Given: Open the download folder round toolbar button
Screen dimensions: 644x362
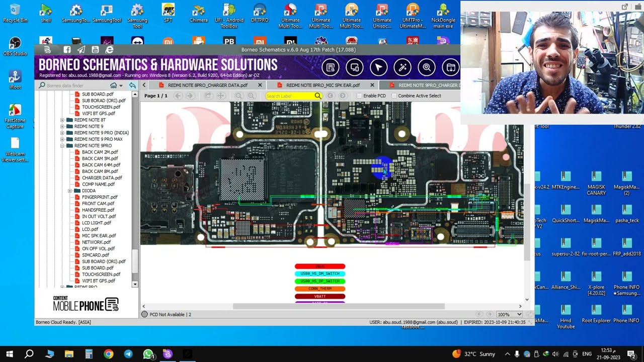Looking at the screenshot, I should [x=451, y=67].
